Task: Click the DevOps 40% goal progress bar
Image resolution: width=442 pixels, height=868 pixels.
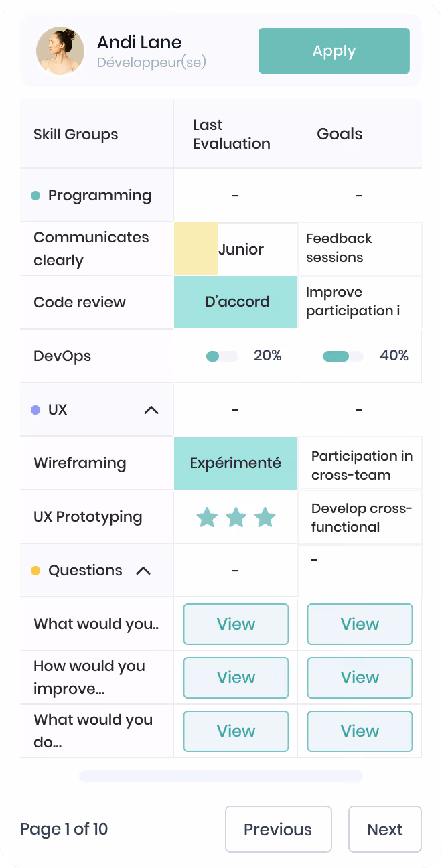Action: coord(343,356)
